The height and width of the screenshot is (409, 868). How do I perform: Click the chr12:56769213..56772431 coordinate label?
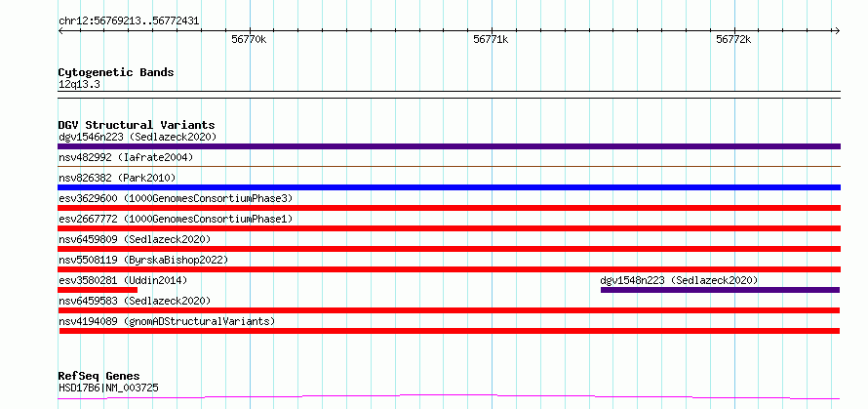click(129, 21)
